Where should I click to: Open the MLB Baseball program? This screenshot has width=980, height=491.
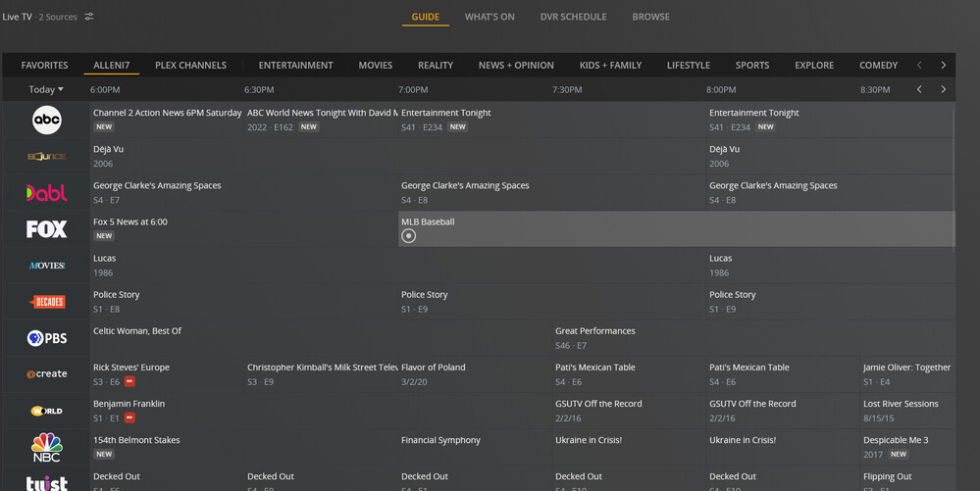(677, 228)
